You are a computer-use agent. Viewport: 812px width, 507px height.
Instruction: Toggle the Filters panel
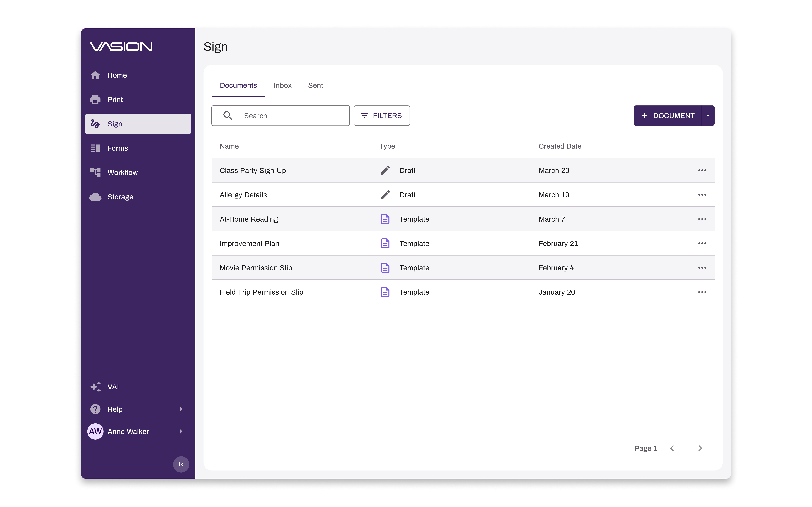point(382,115)
